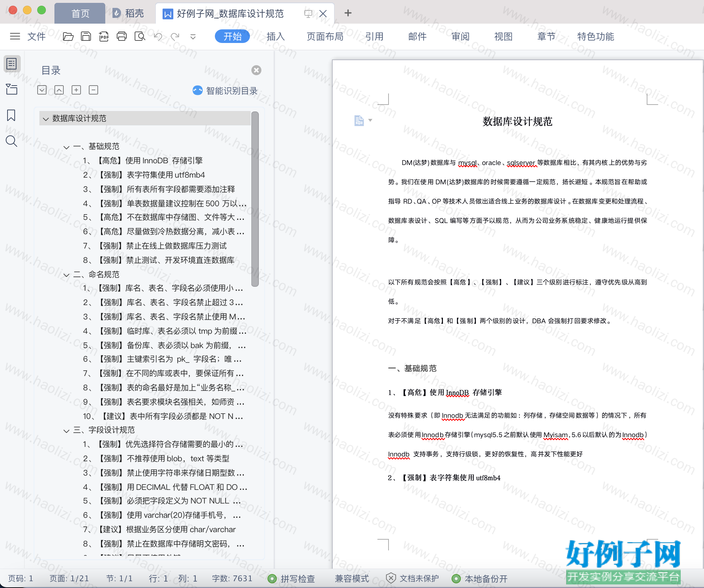The height and width of the screenshot is (588, 704).
Task: Click document heading 数据库设计规范
Action: point(517,121)
